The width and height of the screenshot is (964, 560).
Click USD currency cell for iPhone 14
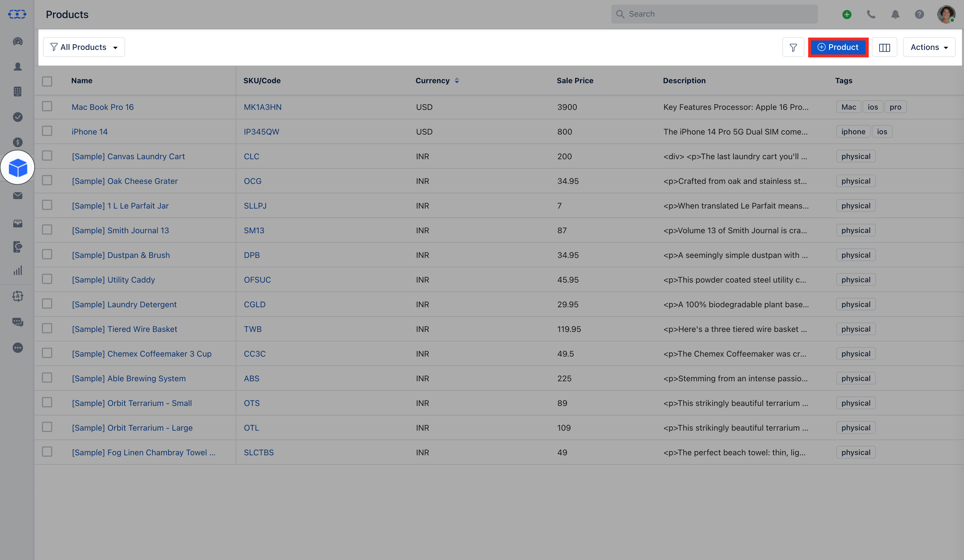[x=424, y=132]
